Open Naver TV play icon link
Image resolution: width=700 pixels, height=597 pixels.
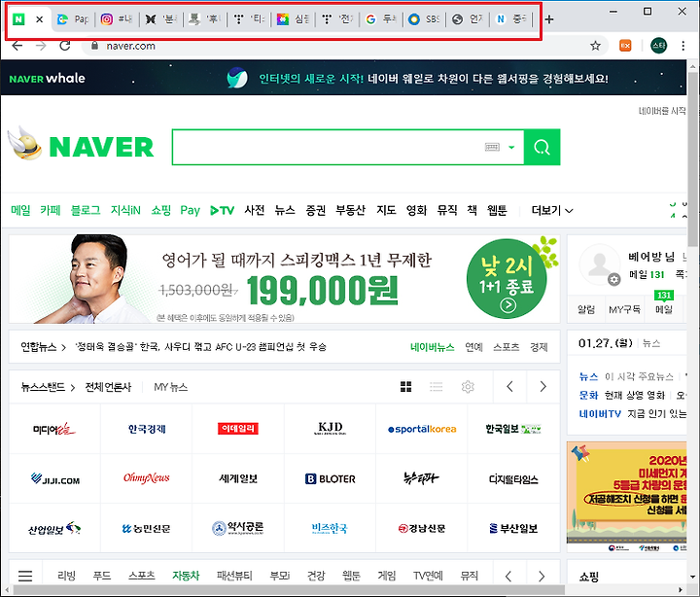[222, 210]
